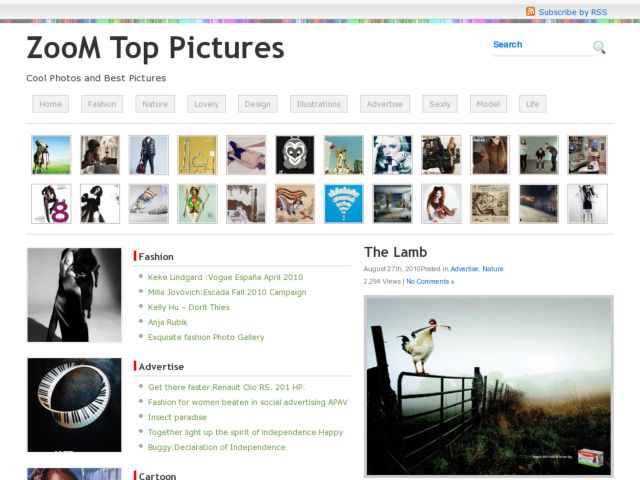
Task: Open the cow on grass thumbnail
Action: pyautogui.click(x=51, y=155)
